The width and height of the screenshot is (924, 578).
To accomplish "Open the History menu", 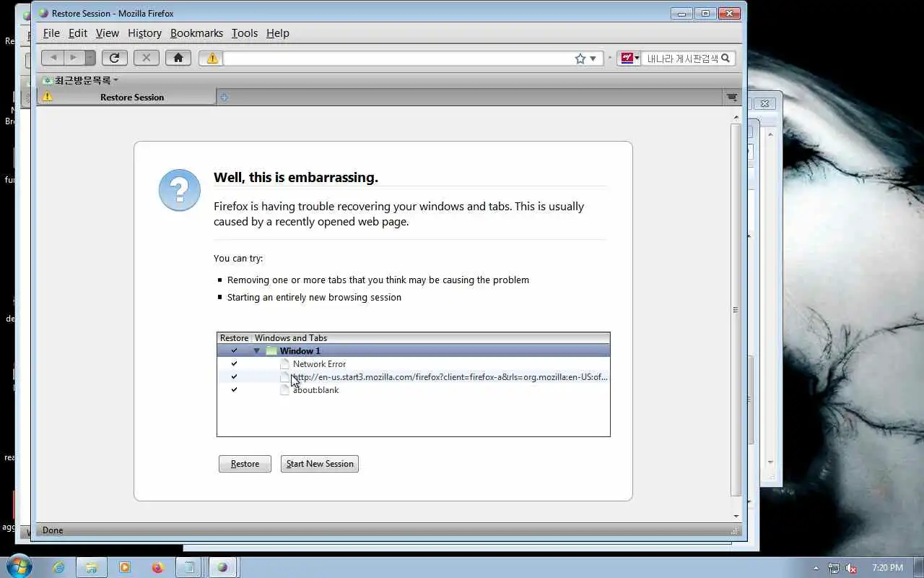I will coord(144,33).
